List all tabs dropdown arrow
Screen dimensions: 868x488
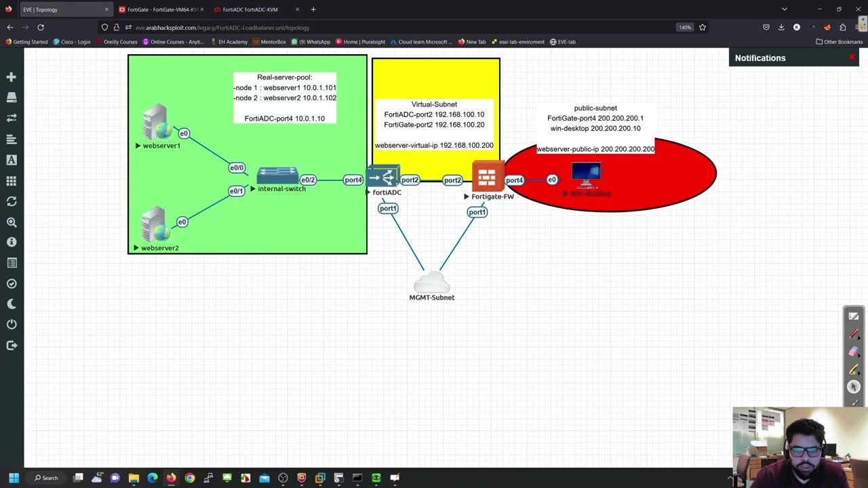coord(785,9)
